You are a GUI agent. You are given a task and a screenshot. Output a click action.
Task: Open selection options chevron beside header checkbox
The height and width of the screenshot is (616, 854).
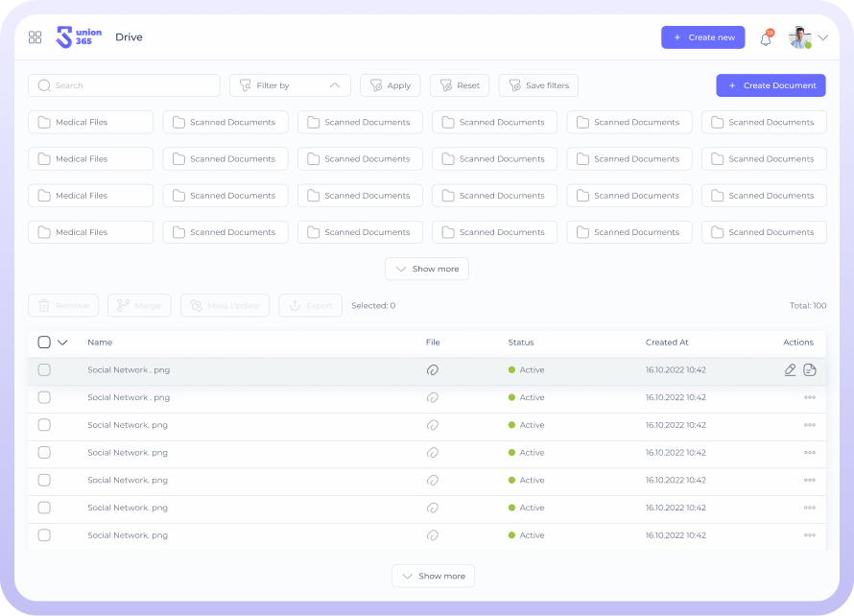click(62, 343)
